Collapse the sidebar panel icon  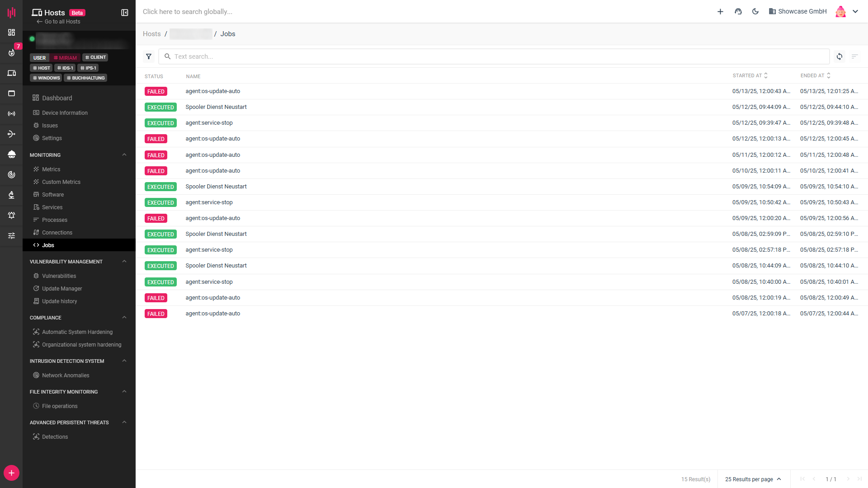click(125, 13)
